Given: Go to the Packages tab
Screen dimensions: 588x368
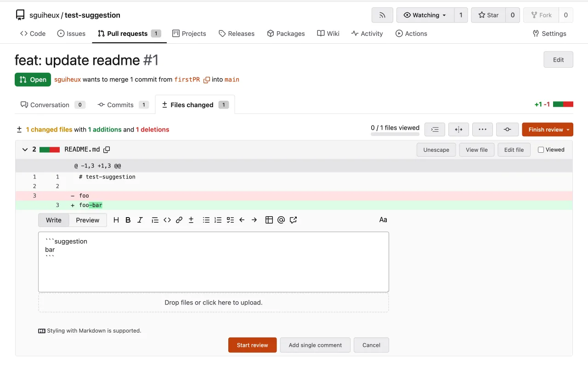Looking at the screenshot, I should pyautogui.click(x=286, y=34).
